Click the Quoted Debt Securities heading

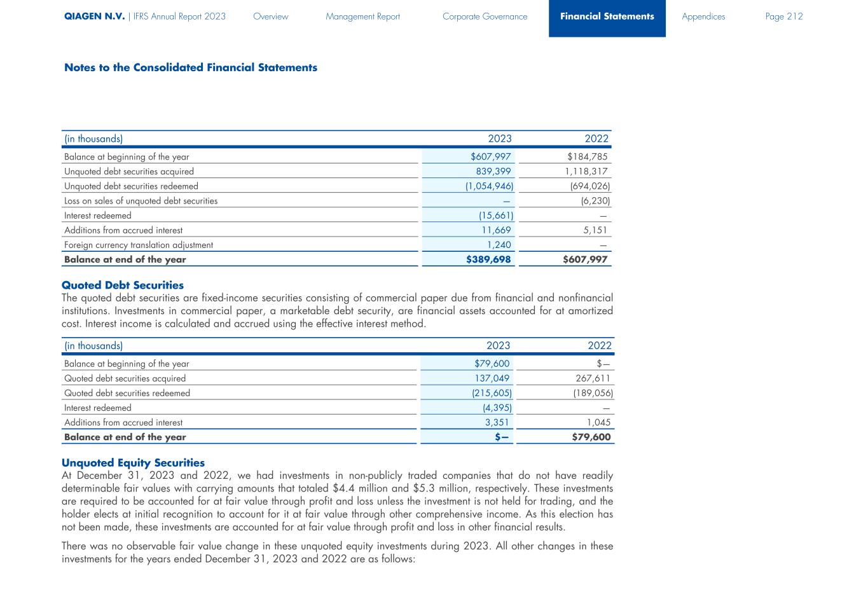pyautogui.click(x=123, y=286)
